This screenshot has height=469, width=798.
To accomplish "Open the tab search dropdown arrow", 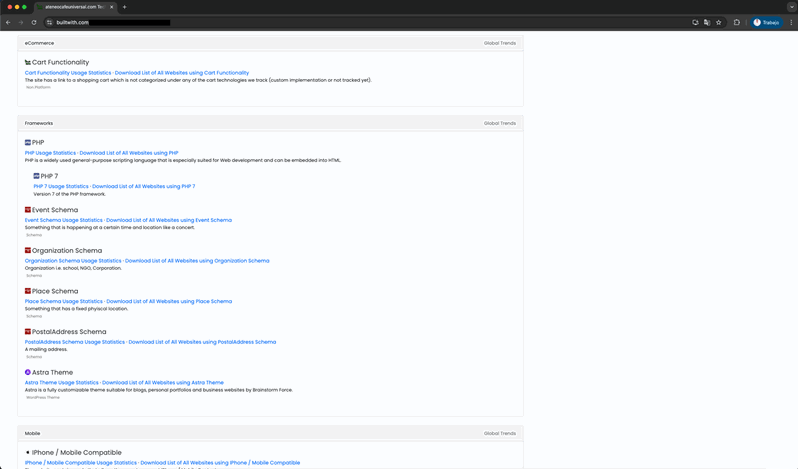I will point(791,7).
